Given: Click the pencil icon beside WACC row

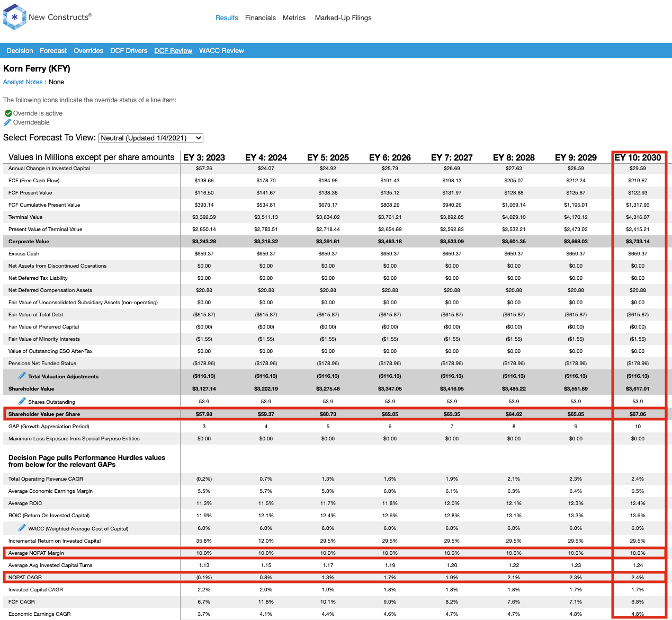Looking at the screenshot, I should tap(22, 528).
